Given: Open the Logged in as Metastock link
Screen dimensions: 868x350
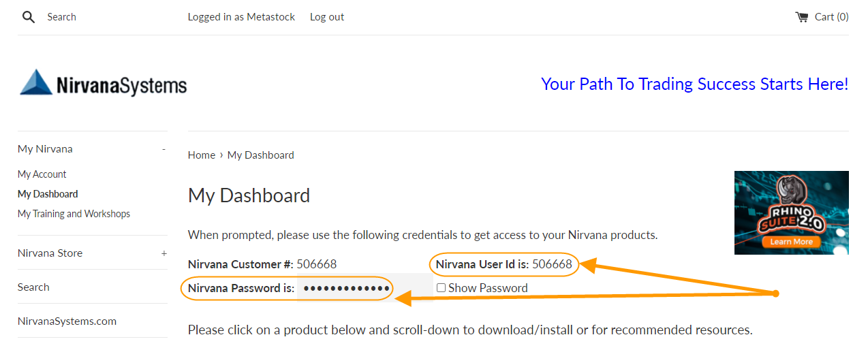Looking at the screenshot, I should pos(241,17).
